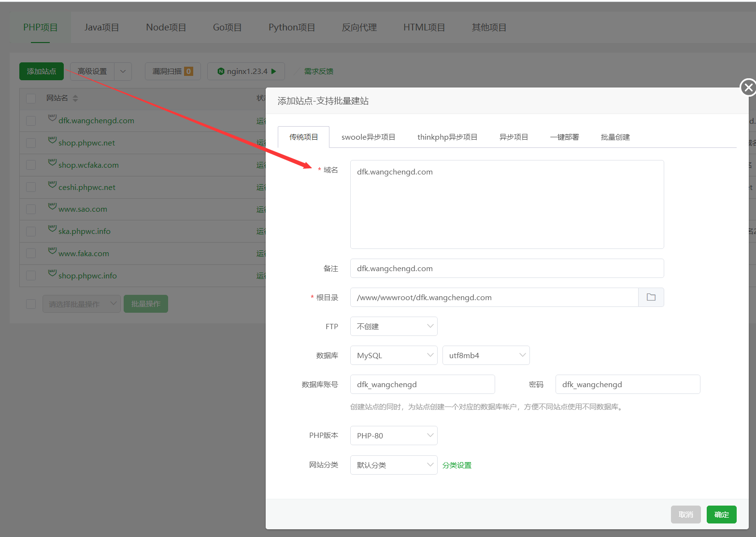The height and width of the screenshot is (537, 756).
Task: Select the 传统项目 dialog tab
Action: tap(303, 137)
